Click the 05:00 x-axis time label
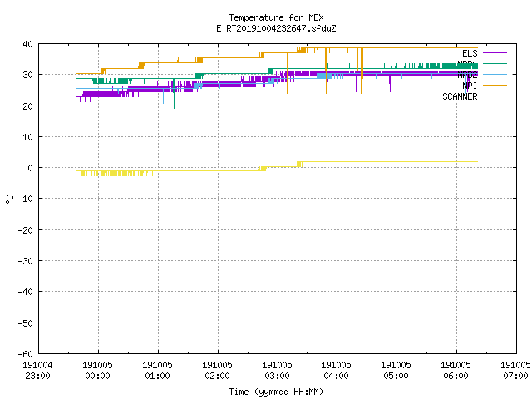 [396, 376]
